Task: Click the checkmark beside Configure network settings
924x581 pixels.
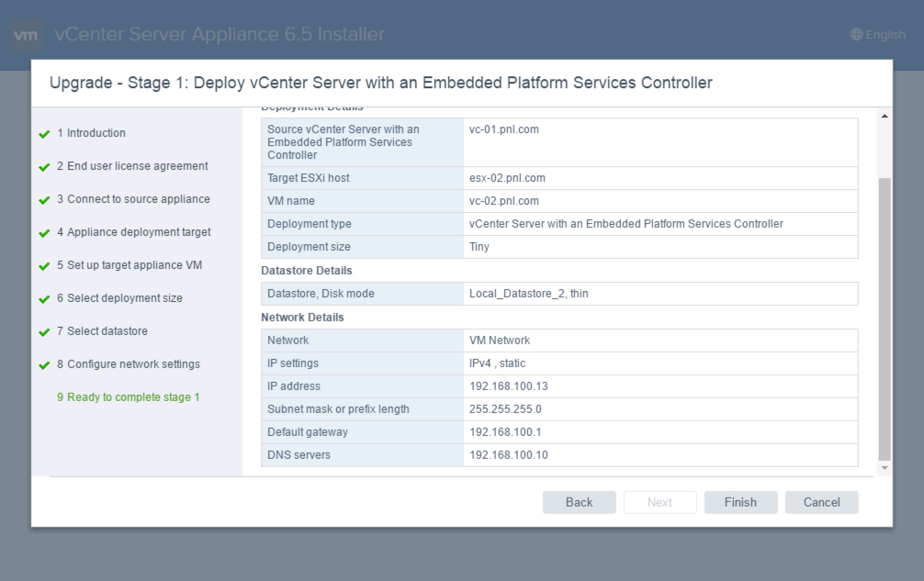Action: coord(44,365)
